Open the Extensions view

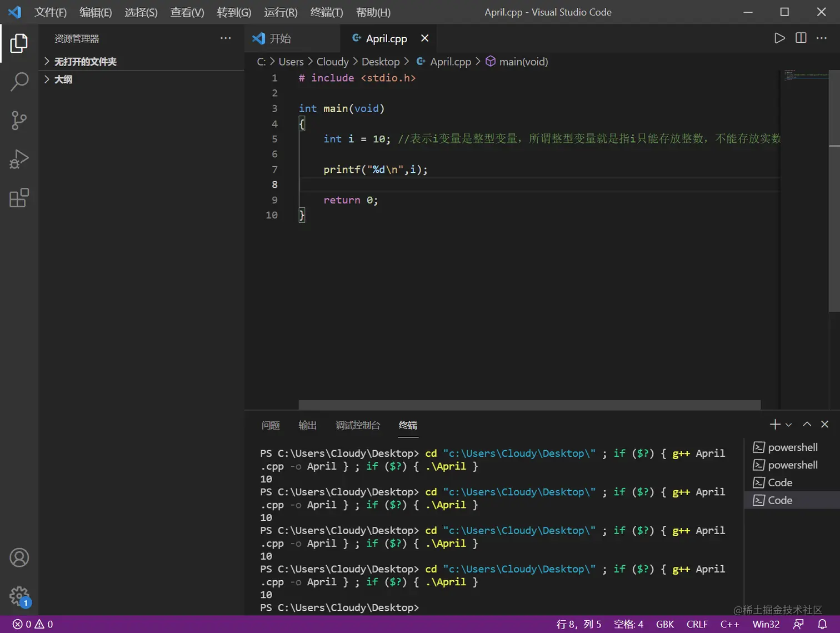coord(19,198)
